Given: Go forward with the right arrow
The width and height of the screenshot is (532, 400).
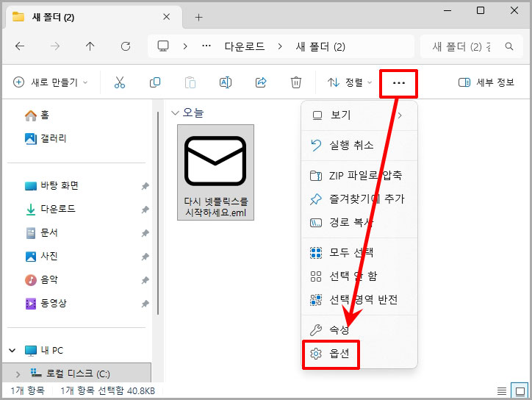Looking at the screenshot, I should (55, 46).
